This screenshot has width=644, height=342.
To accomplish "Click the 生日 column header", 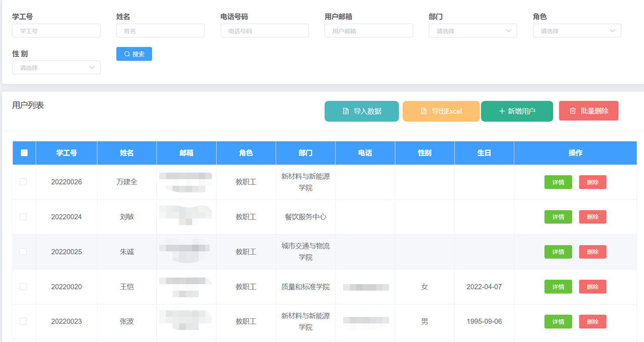I will [x=484, y=153].
